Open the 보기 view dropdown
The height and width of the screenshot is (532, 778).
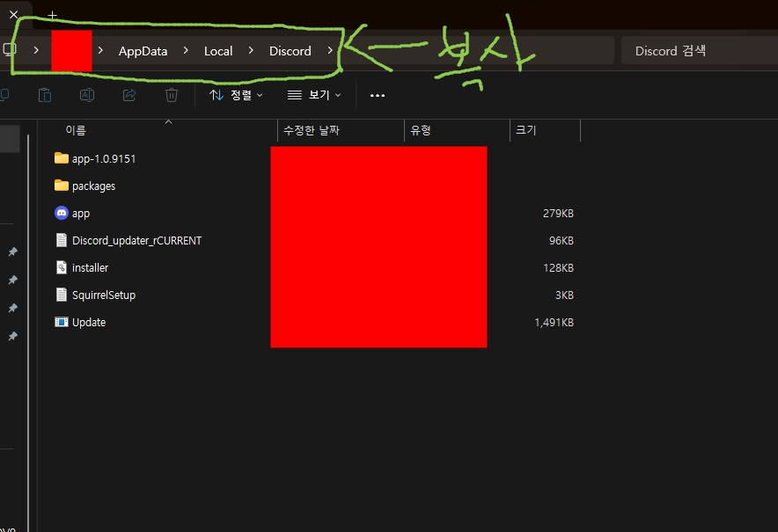(314, 95)
